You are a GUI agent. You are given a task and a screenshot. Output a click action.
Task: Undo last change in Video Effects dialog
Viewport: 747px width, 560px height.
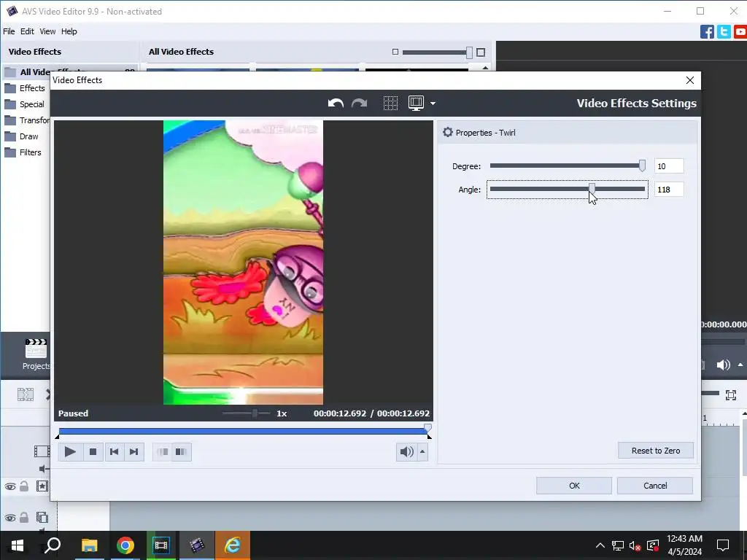coord(336,104)
